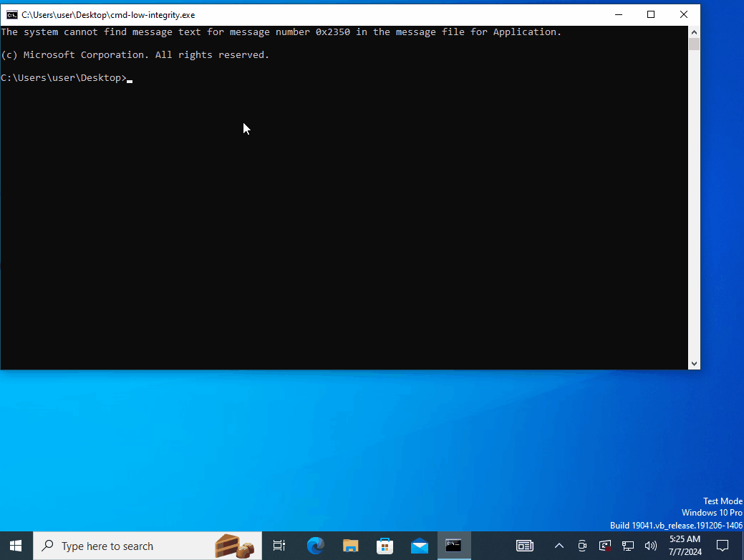
Task: Open Task View from the taskbar
Action: click(279, 546)
